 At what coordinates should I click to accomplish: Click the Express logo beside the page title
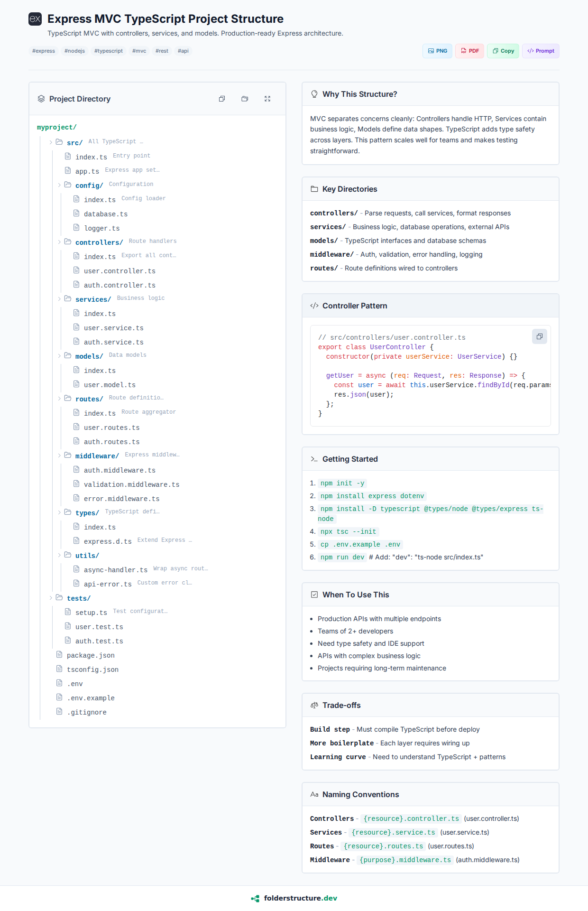pos(35,19)
